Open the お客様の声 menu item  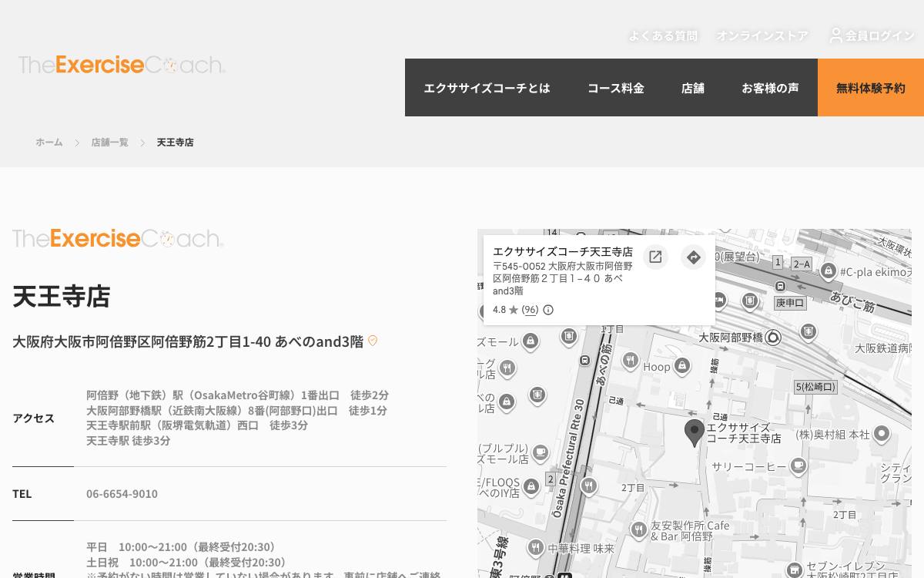point(770,88)
